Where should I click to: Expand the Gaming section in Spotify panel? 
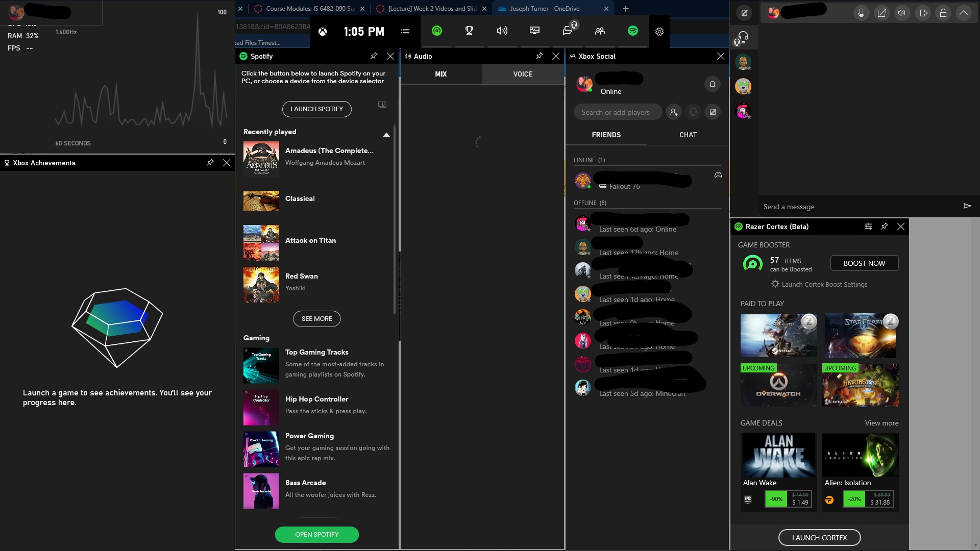pyautogui.click(x=256, y=338)
